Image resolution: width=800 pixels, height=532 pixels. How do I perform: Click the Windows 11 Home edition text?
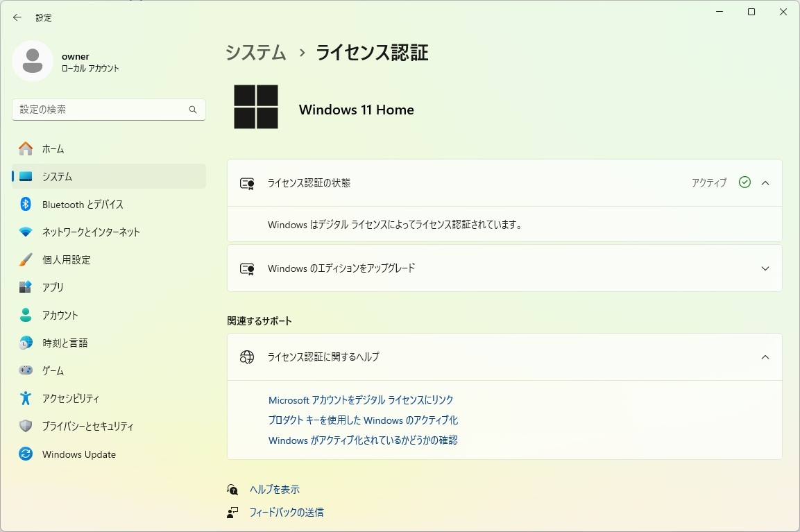coord(357,110)
